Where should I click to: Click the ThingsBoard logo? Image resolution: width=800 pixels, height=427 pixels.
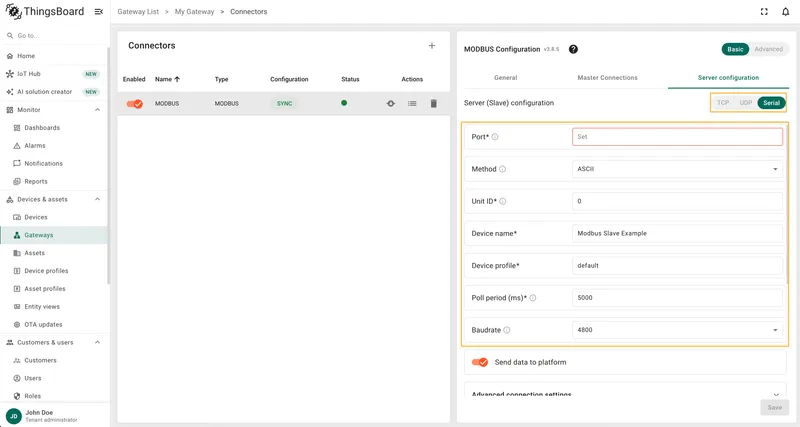[45, 11]
